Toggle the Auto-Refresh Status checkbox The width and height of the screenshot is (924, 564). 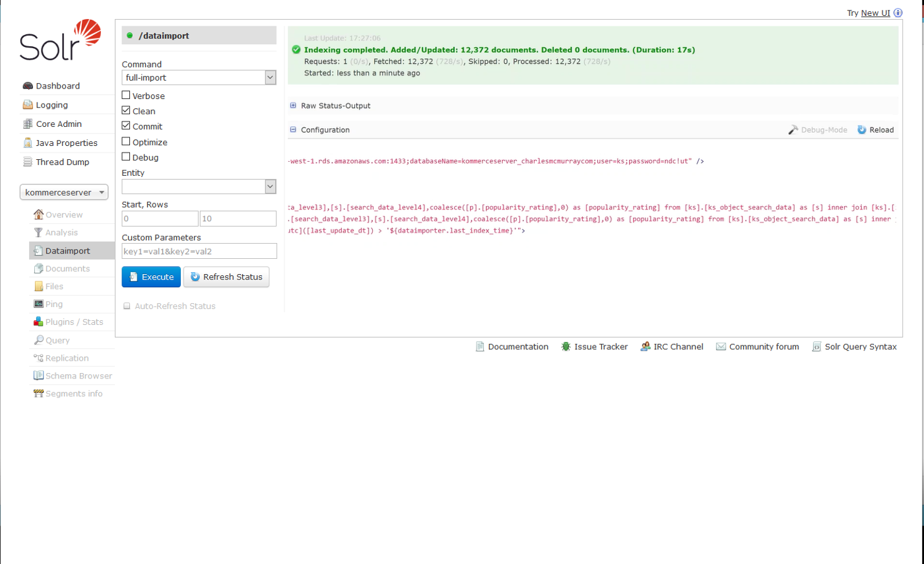(x=127, y=306)
